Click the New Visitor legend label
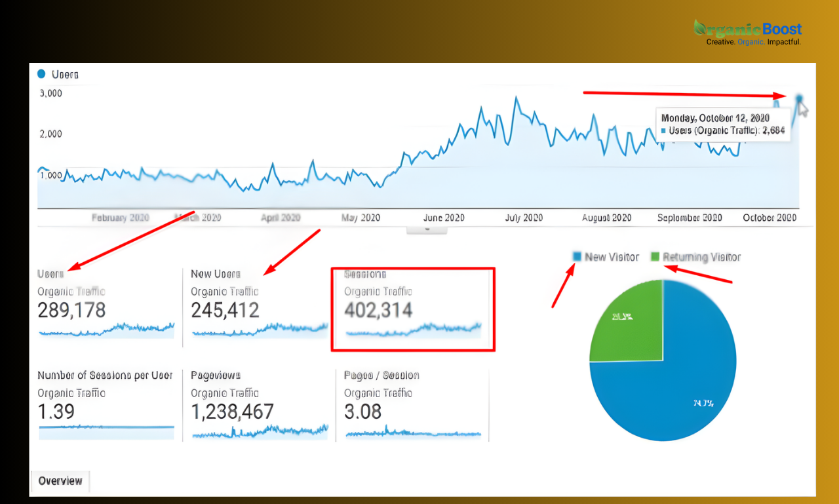Image resolution: width=839 pixels, height=504 pixels. point(612,257)
